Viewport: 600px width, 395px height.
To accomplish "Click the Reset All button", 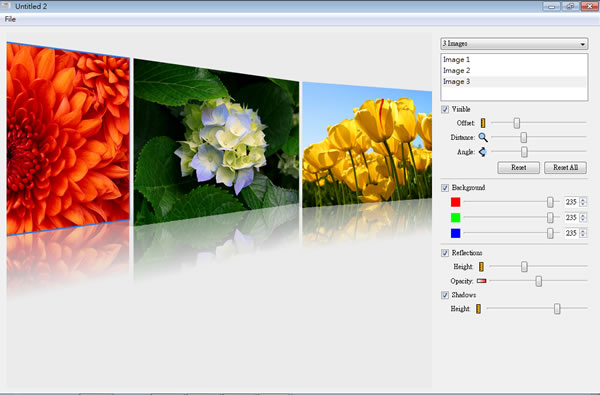I will pos(566,168).
